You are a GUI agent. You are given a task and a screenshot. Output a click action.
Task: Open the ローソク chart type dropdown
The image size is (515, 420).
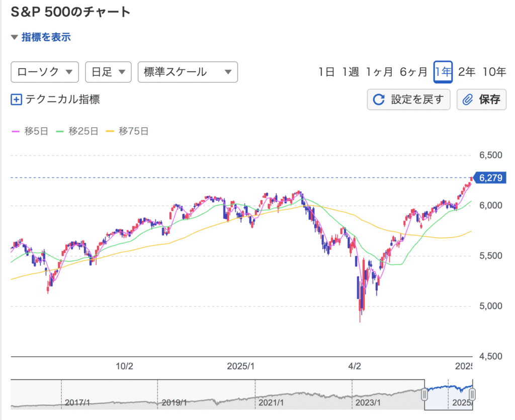point(45,72)
